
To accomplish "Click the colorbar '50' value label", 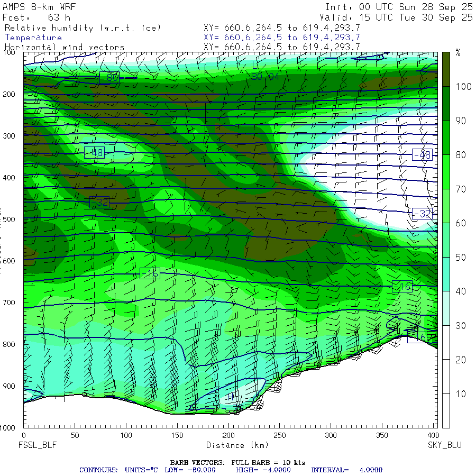I will point(461,258).
